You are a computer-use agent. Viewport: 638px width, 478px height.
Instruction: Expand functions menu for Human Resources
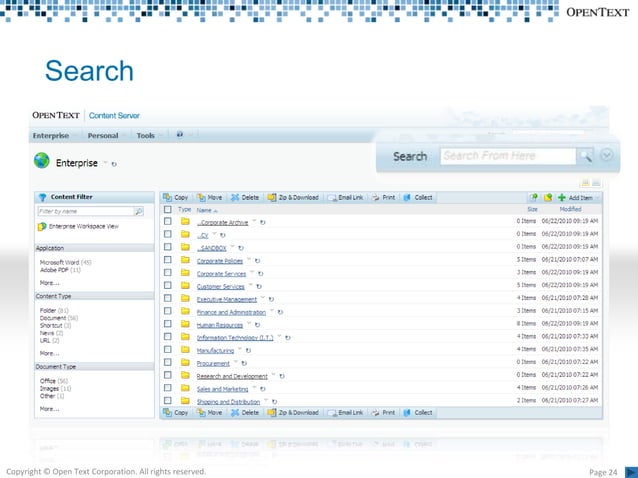coord(249,324)
